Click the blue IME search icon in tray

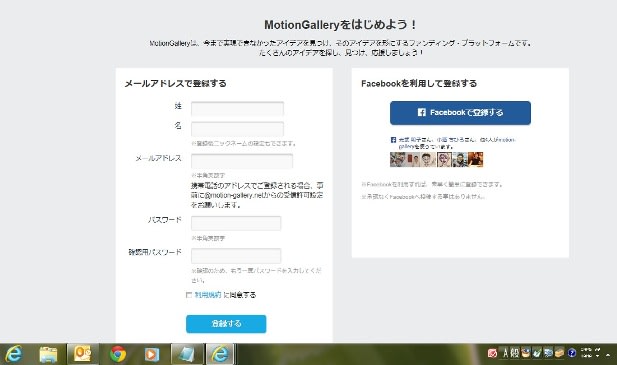point(548,353)
